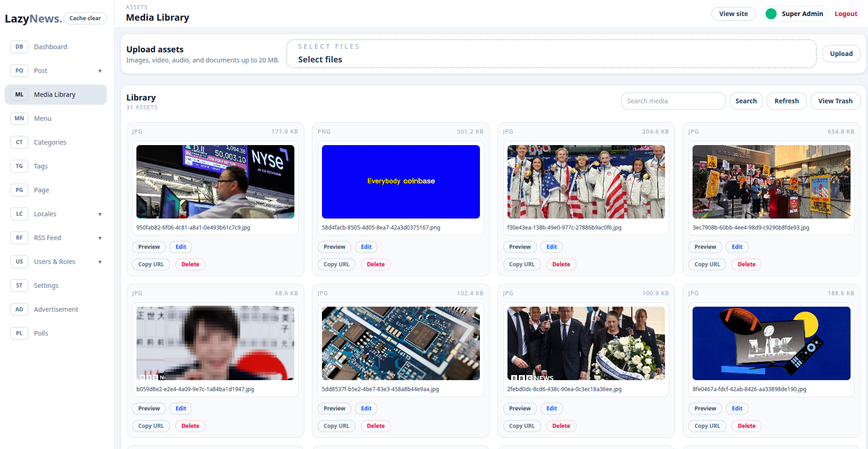Preview the 950fab82 jpg asset

[149, 247]
